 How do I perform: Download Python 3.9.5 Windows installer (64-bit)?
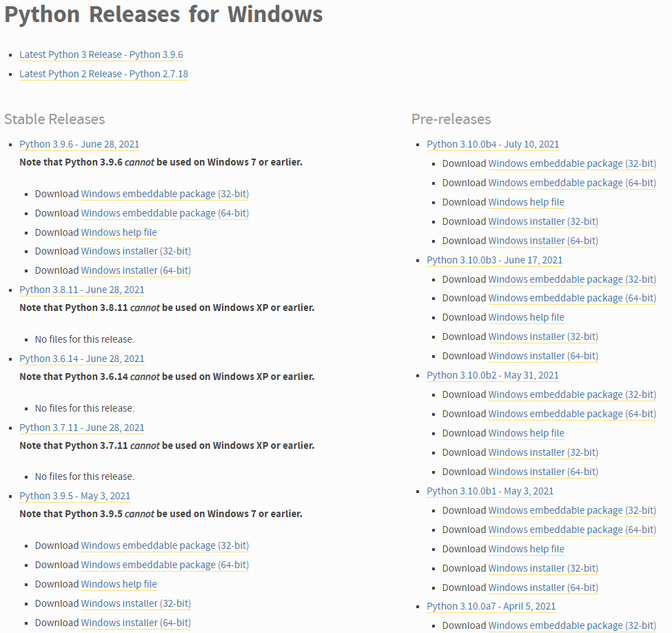[x=136, y=623]
